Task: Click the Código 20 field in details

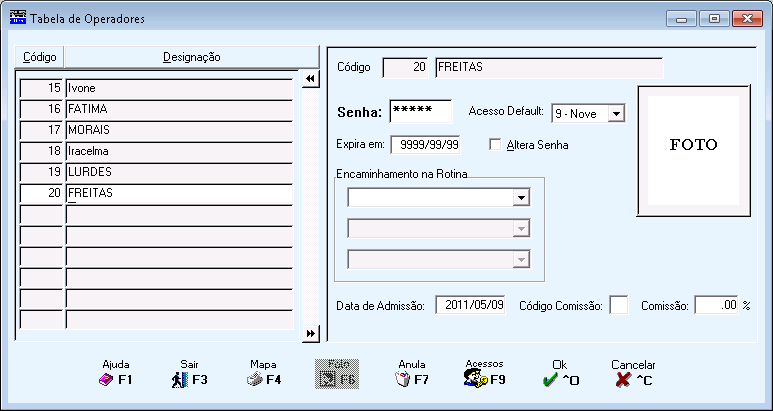Action: click(x=405, y=68)
